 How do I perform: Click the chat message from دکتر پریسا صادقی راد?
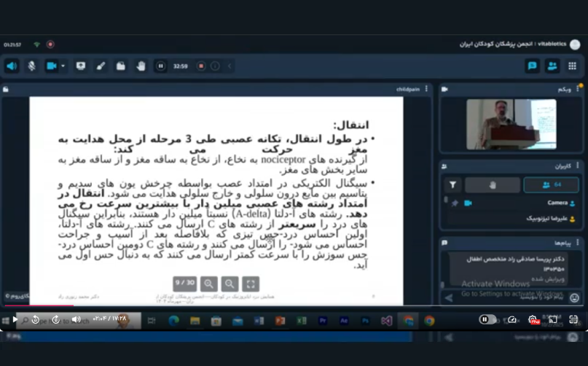click(x=509, y=269)
